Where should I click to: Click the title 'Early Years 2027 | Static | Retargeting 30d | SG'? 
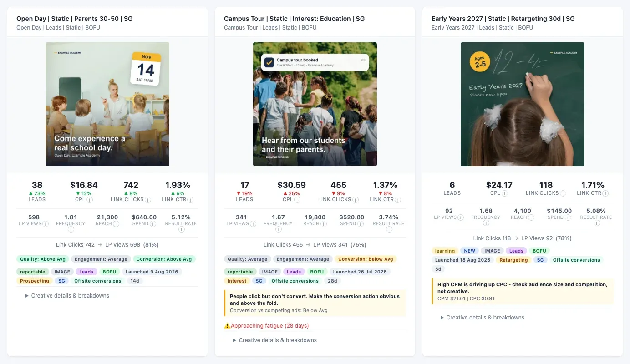coord(503,19)
